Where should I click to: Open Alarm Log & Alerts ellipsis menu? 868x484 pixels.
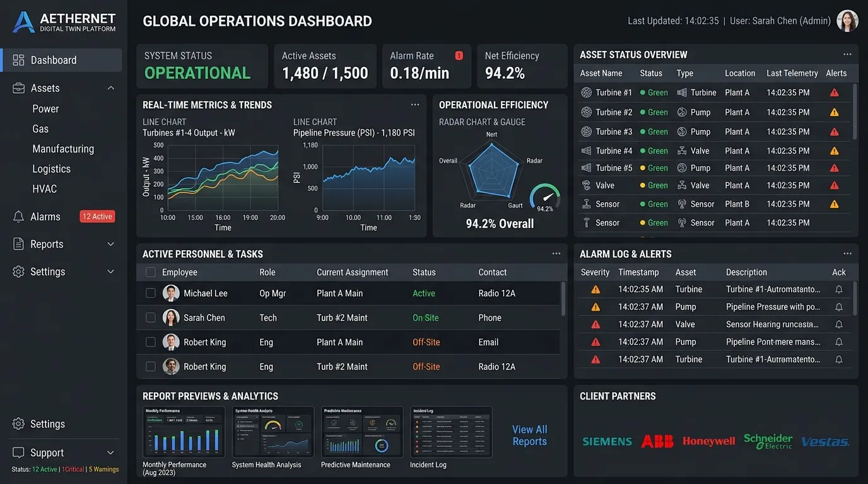coord(847,253)
